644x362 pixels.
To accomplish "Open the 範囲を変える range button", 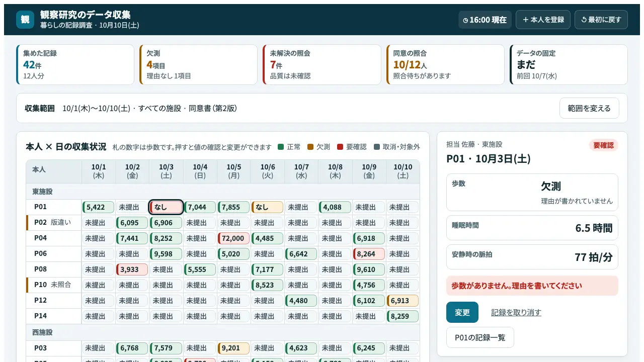I will (589, 108).
